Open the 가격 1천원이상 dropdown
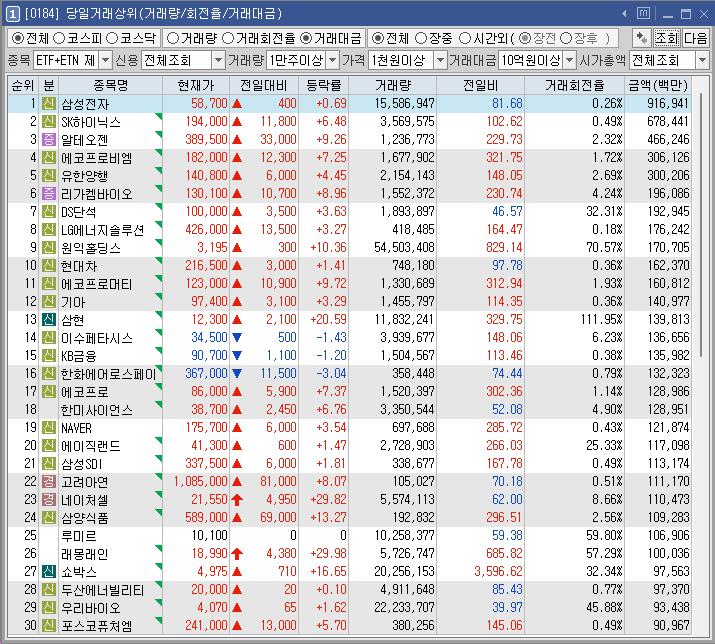Screen dimensions: 715x644 click(x=440, y=60)
